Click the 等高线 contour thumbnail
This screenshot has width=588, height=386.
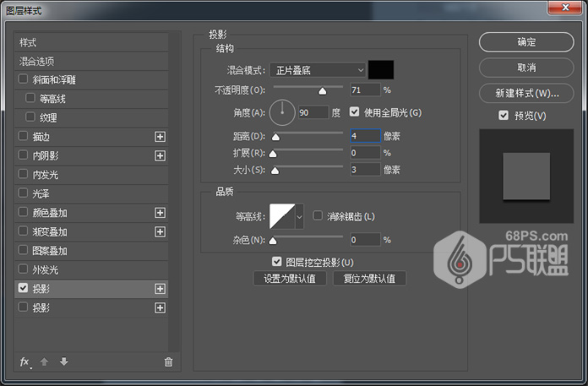pos(282,216)
